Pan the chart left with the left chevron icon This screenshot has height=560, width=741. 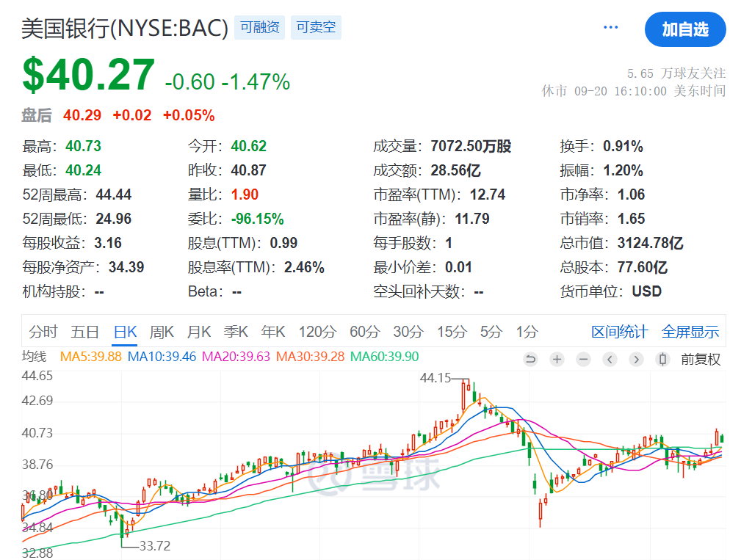pos(610,359)
